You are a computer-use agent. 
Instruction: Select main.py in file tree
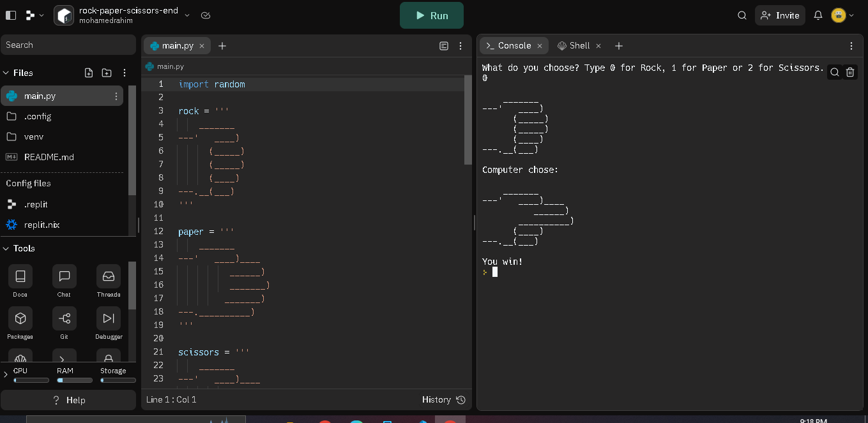[x=61, y=96]
